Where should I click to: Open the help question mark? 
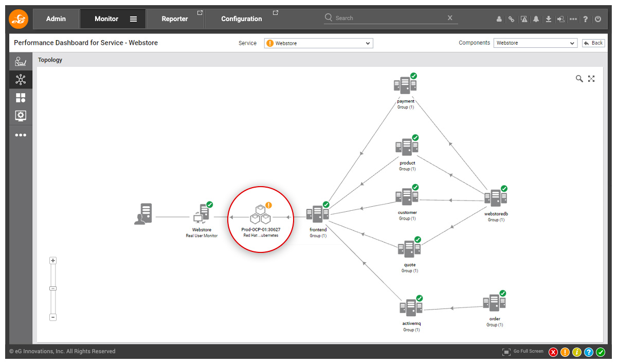point(586,19)
